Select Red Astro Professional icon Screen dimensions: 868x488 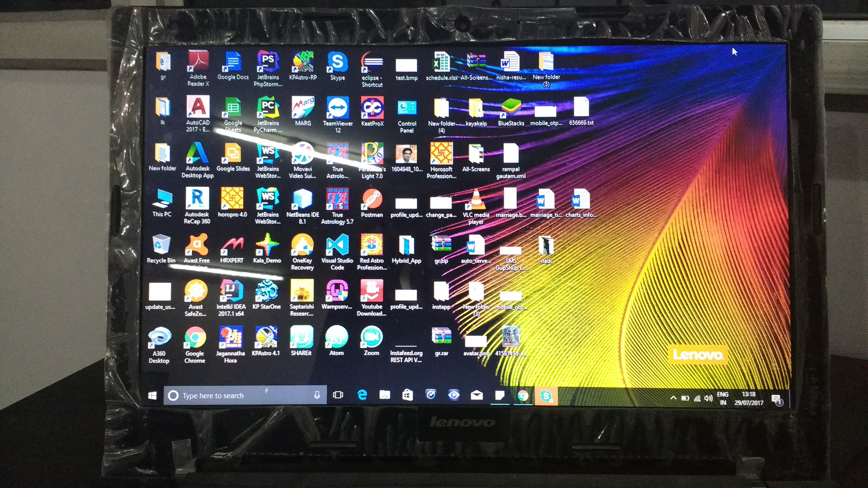[x=372, y=252]
